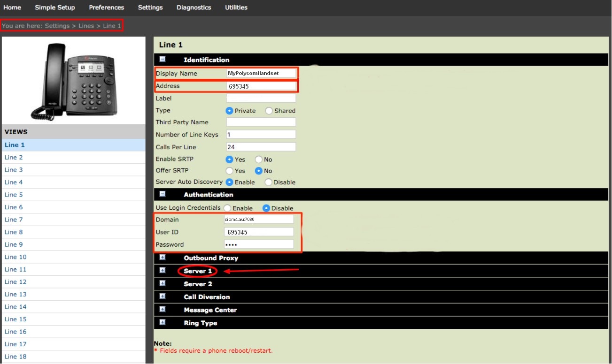Click the Display Name input field
Viewport: 612px width, 364px height.
tap(261, 73)
